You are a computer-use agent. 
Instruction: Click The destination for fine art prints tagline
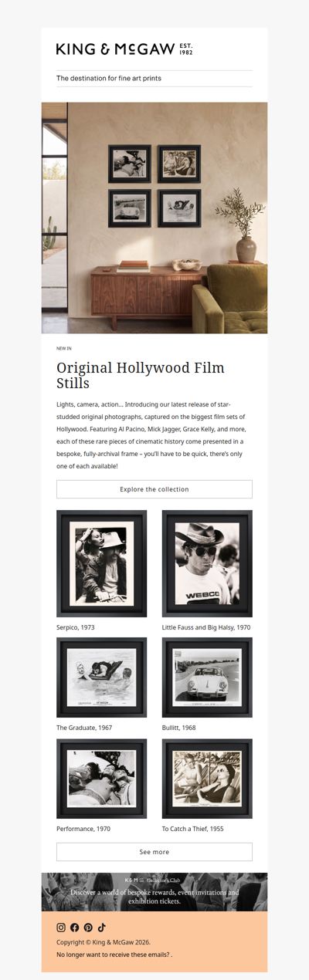109,79
